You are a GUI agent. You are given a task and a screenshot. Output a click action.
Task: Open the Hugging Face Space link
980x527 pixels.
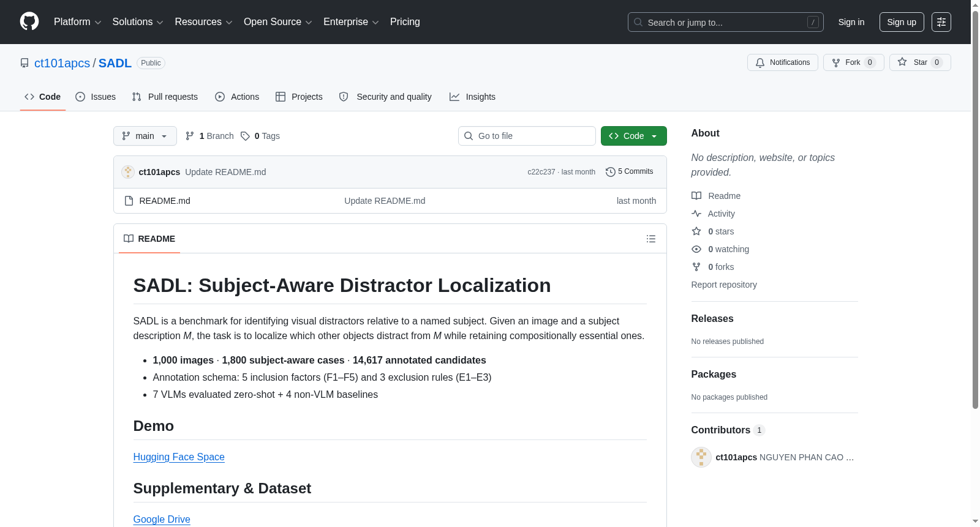(179, 457)
